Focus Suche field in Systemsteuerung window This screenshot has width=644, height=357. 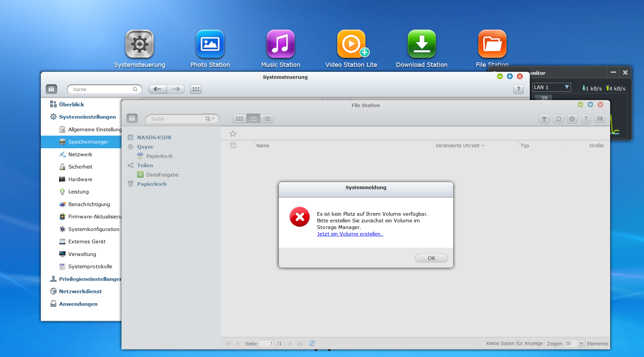point(104,89)
